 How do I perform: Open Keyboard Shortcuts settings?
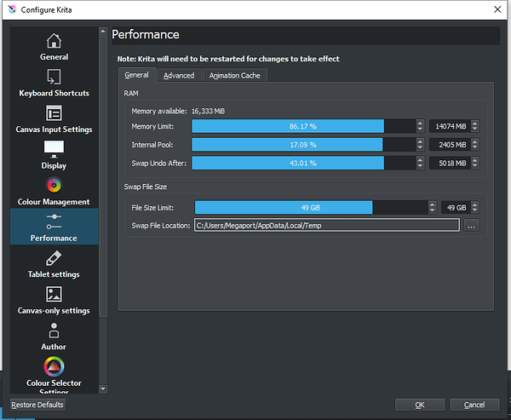coord(54,83)
